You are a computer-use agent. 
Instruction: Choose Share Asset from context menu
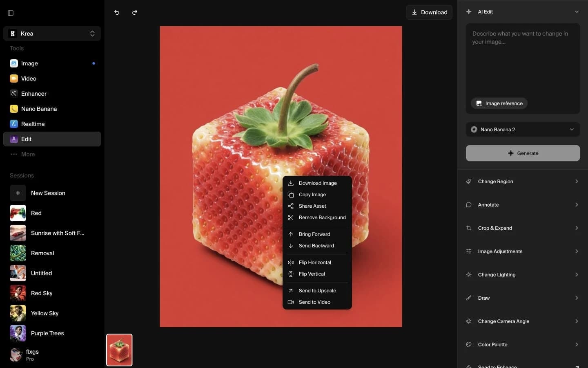point(317,206)
